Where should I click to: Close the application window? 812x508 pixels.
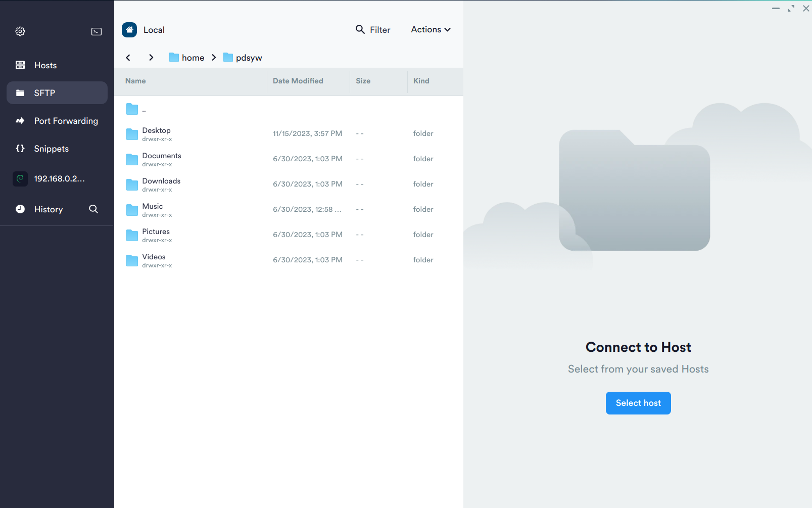[806, 9]
